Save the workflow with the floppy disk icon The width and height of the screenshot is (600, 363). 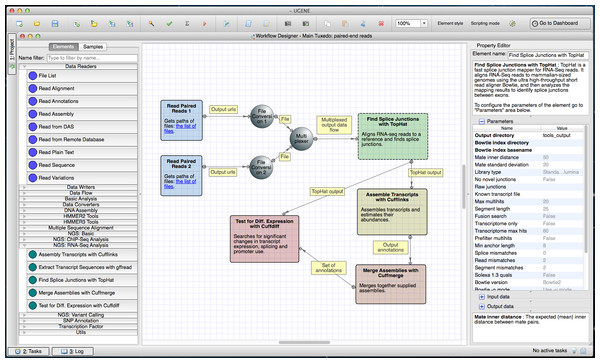click(x=55, y=24)
